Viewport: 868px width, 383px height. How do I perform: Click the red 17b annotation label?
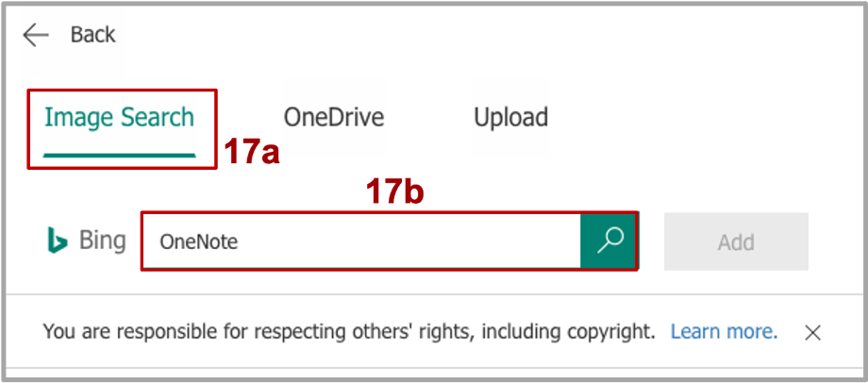394,193
